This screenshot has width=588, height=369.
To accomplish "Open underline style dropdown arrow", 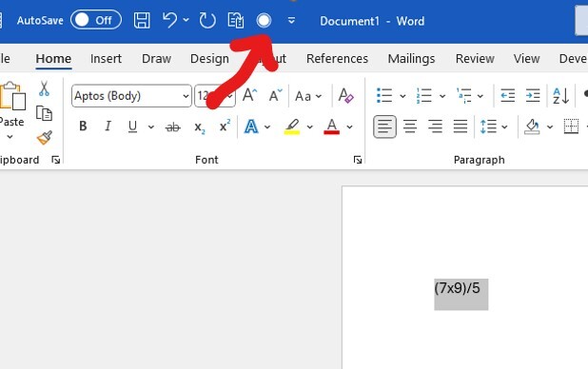I will tap(150, 127).
